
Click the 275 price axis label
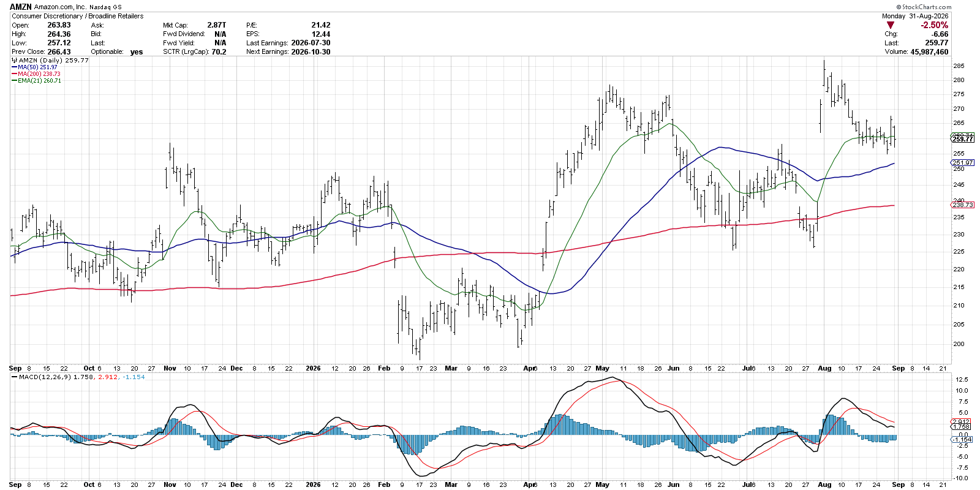click(x=959, y=94)
